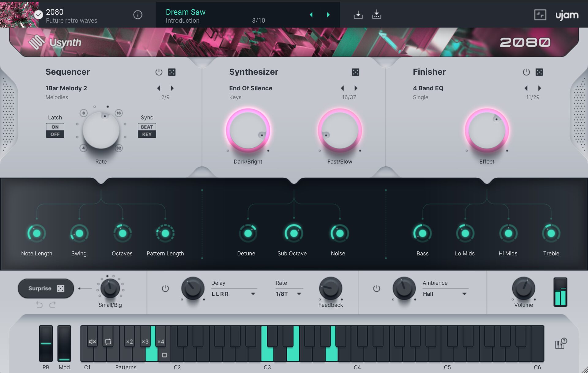Click the Mod wheel
Viewport: 588px width, 373px height.
64,344
